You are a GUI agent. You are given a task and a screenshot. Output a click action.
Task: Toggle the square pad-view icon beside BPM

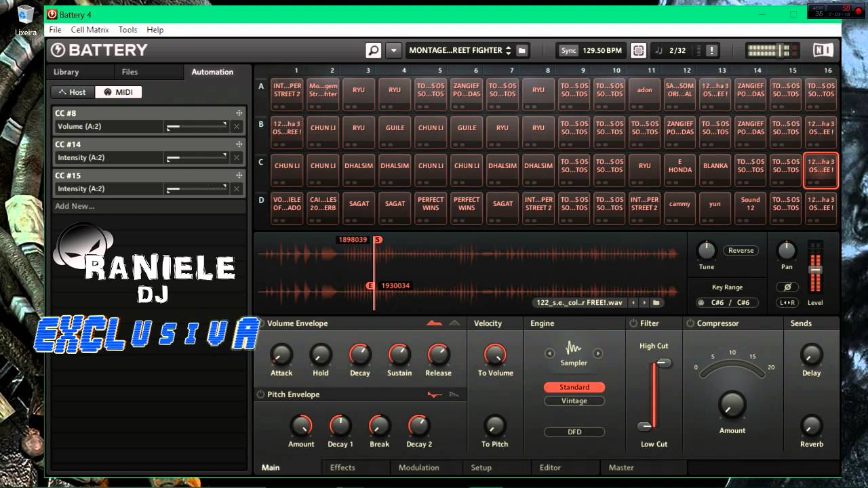point(638,50)
